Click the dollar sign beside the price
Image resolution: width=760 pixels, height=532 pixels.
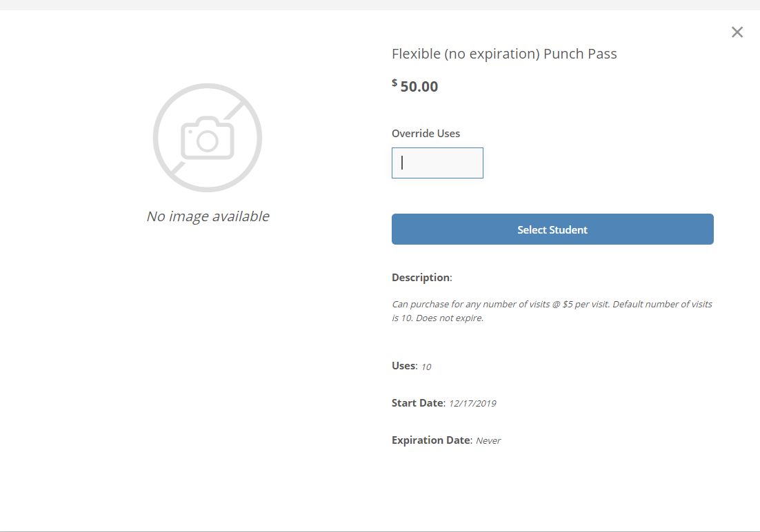pos(394,83)
